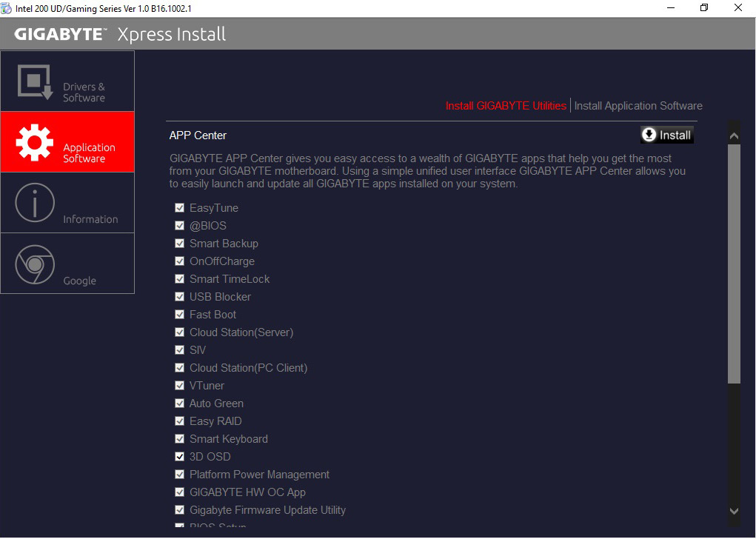Click the scrollbar up arrow
756x539 pixels.
click(733, 135)
